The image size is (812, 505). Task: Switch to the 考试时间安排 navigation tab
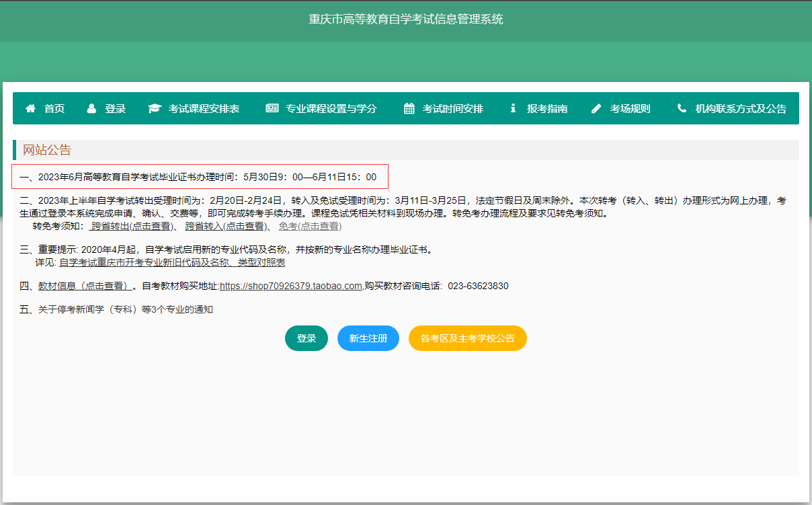coord(454,108)
